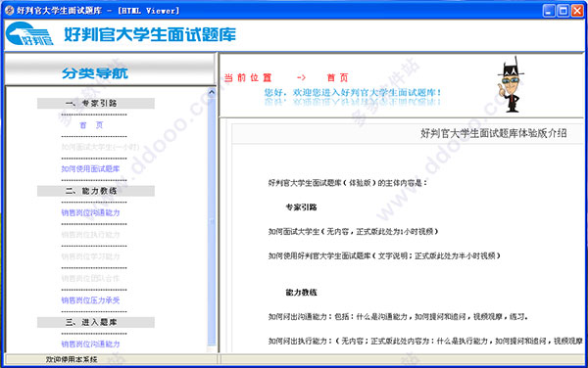Click the greyed 如何面试大学生(一小时) entry
The width and height of the screenshot is (588, 368).
(100, 147)
